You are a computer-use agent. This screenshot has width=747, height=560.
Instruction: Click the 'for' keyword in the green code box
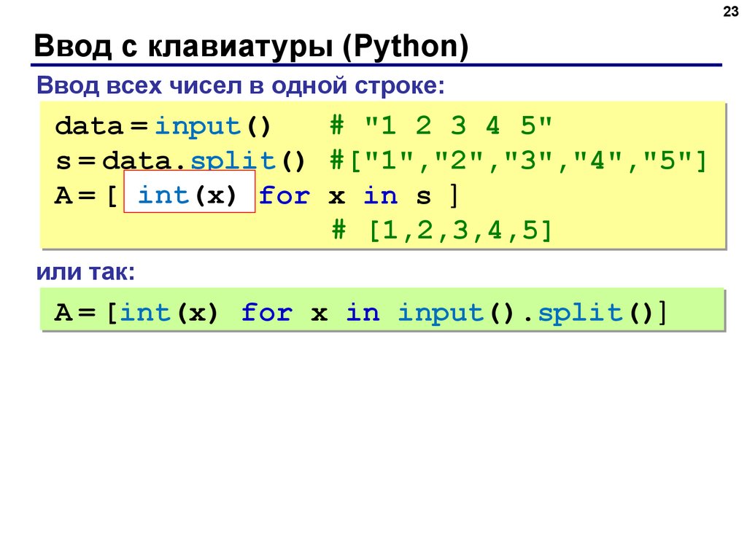tap(267, 313)
